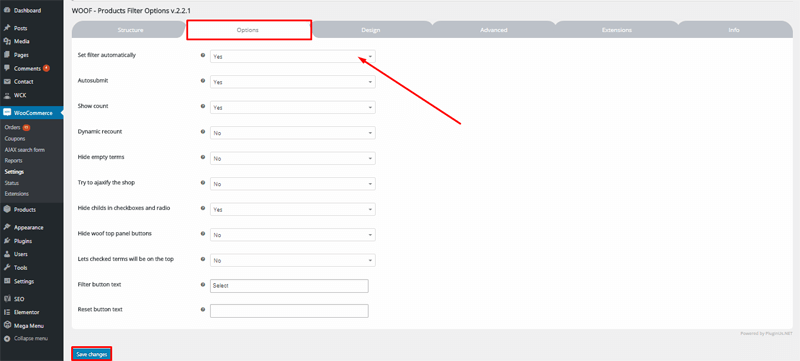Viewport: 800px width, 361px height.
Task: Switch to the Extensions tab
Action: 616,30
